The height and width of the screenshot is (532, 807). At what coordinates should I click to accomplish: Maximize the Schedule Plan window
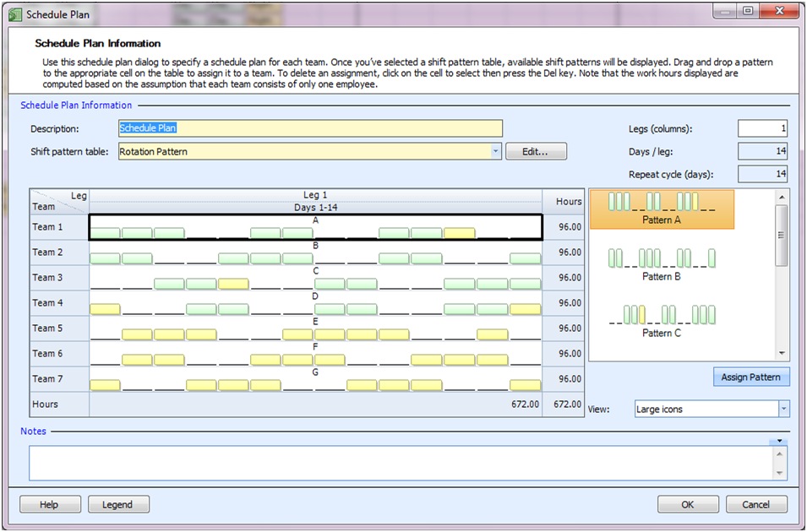pyautogui.click(x=748, y=11)
